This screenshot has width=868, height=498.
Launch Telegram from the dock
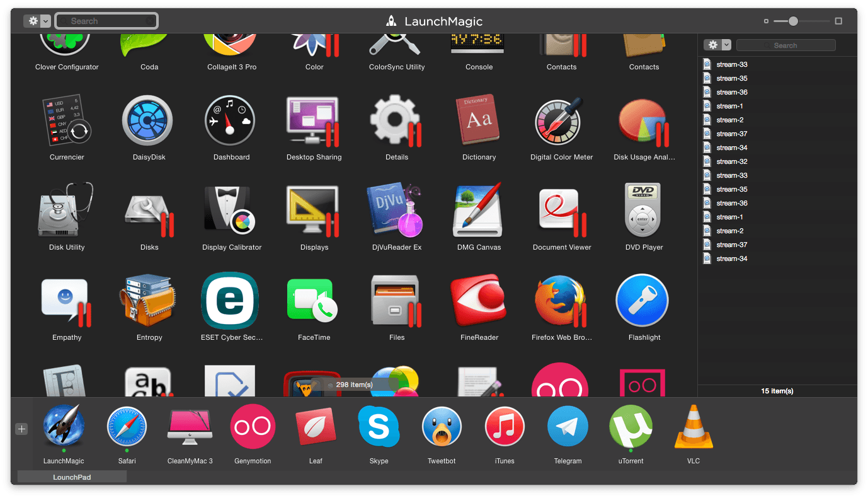click(x=568, y=426)
